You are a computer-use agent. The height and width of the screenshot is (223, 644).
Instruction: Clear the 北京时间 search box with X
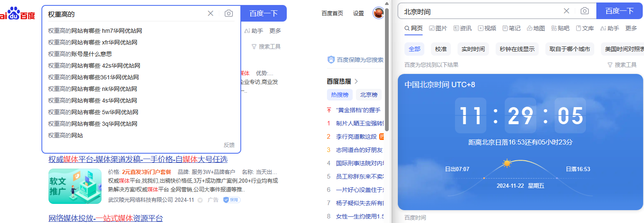[567, 11]
